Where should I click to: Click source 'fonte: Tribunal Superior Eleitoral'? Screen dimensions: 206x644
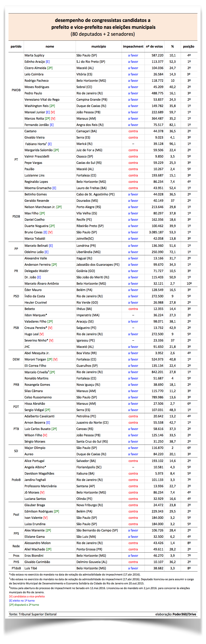click(x=33, y=614)
